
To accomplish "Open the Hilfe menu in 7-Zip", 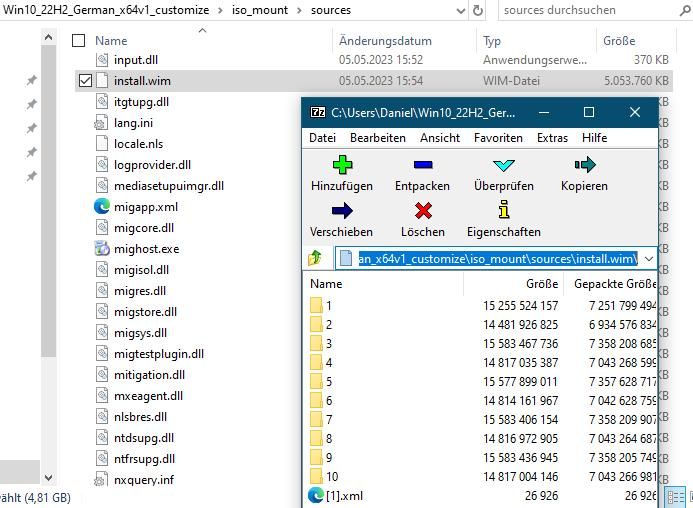I will click(x=594, y=138).
